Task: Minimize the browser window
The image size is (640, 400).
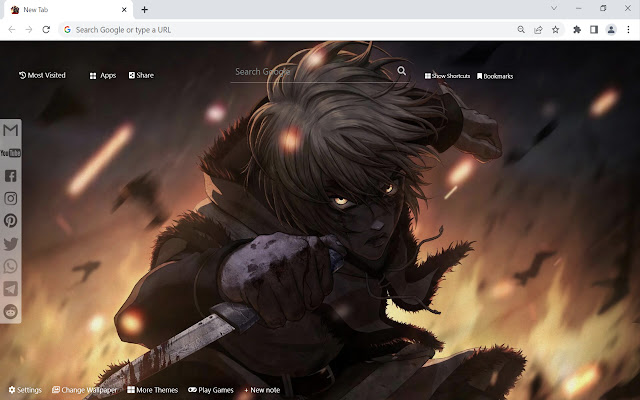Action: pyautogui.click(x=578, y=8)
